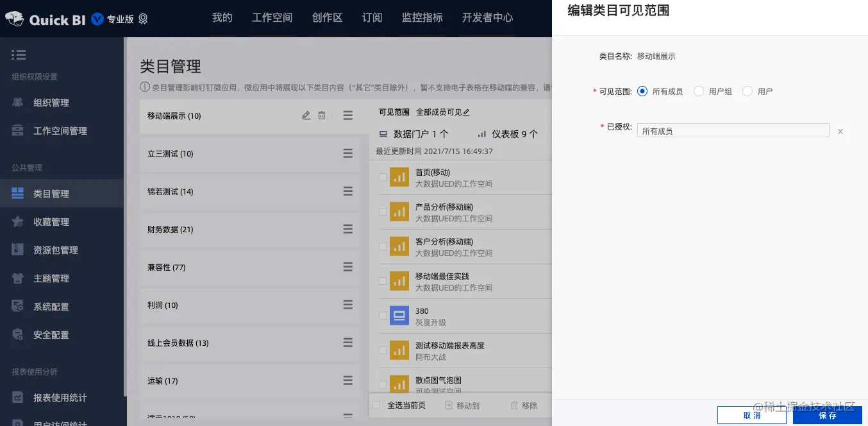Edit the 移动端展示 category name pencil
This screenshot has width=868, height=426.
coord(306,115)
